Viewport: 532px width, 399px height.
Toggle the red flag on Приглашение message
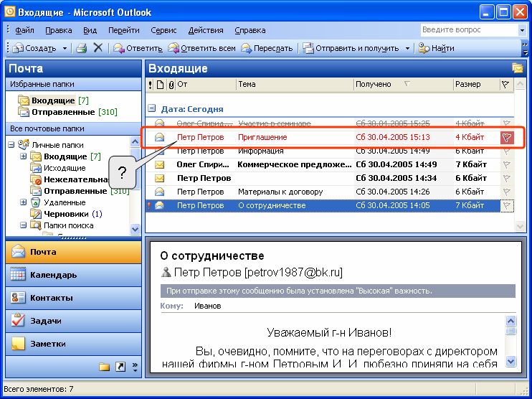click(x=507, y=138)
